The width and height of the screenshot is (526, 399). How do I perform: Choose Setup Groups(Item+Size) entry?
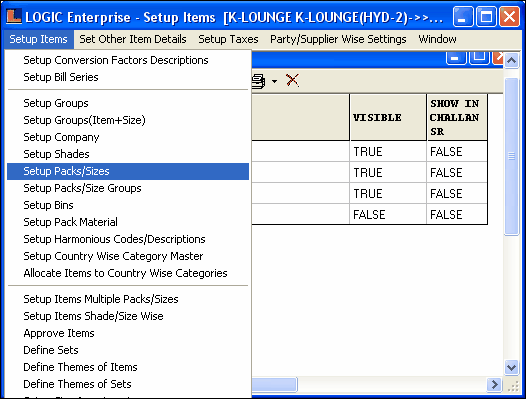click(x=128, y=120)
